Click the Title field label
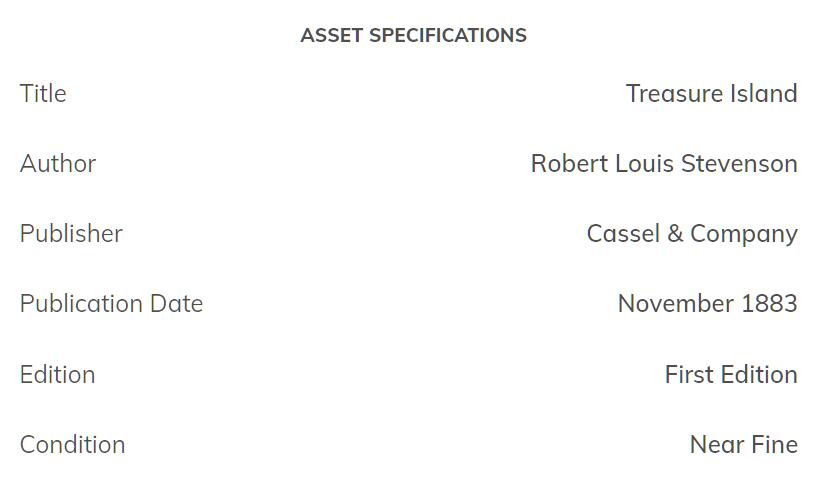The width and height of the screenshot is (836, 492). point(43,94)
